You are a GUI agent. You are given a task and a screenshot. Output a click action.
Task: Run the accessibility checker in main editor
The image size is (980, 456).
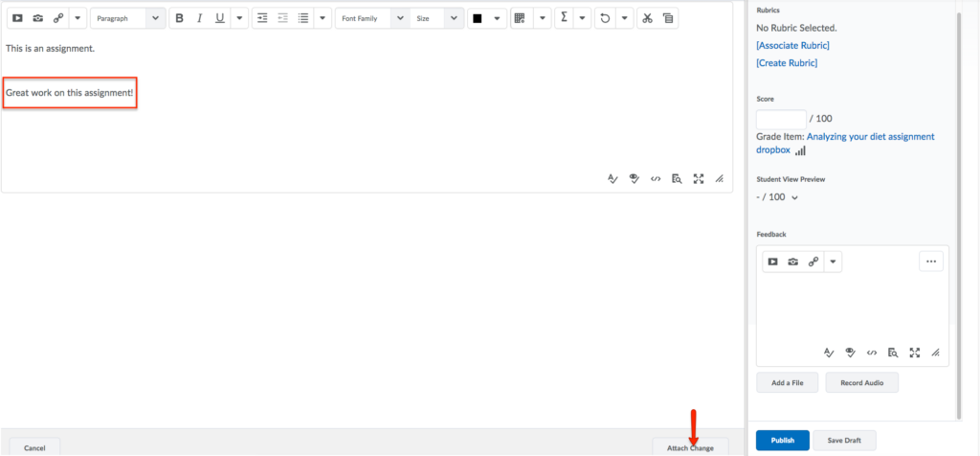click(x=632, y=178)
